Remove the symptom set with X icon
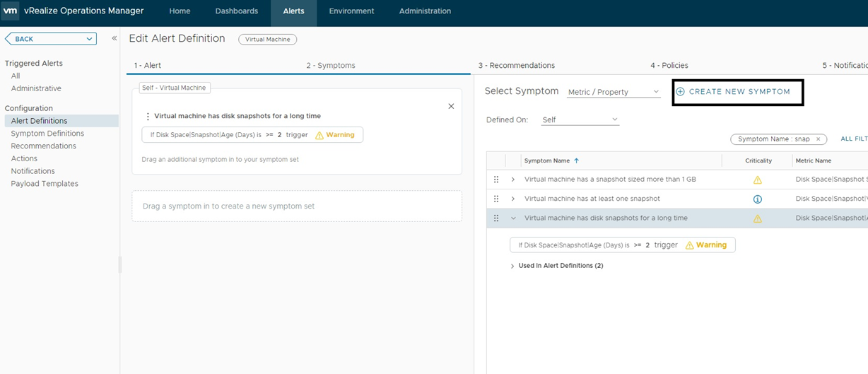 pos(451,106)
